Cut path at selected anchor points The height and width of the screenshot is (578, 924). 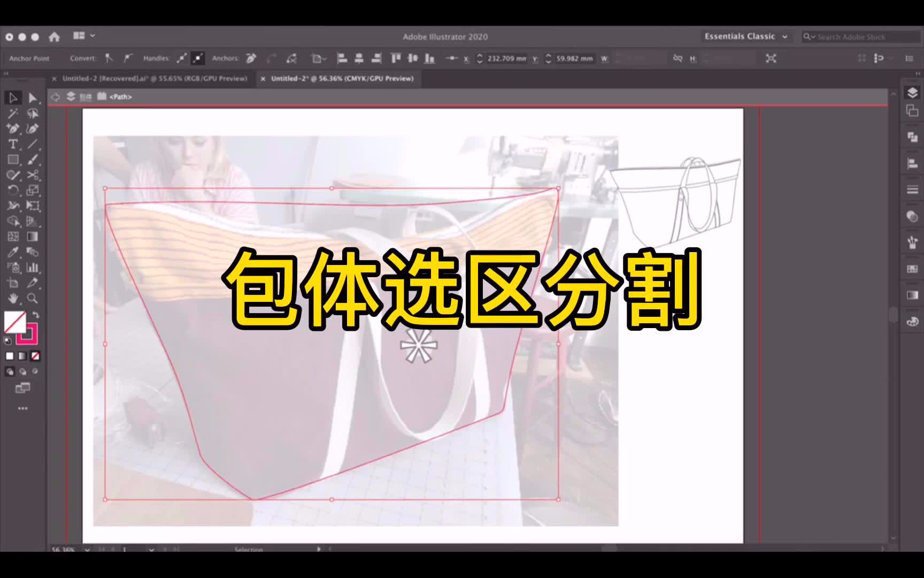[291, 58]
